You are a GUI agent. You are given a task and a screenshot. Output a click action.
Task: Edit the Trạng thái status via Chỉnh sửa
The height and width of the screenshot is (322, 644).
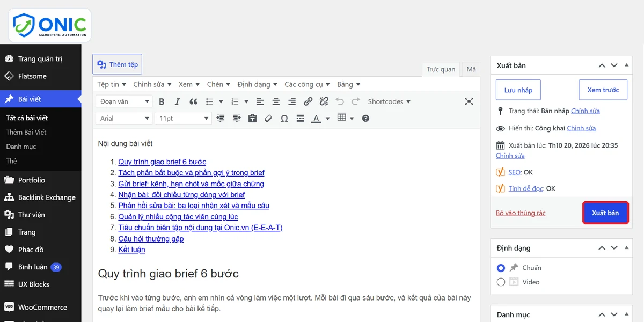tap(586, 111)
